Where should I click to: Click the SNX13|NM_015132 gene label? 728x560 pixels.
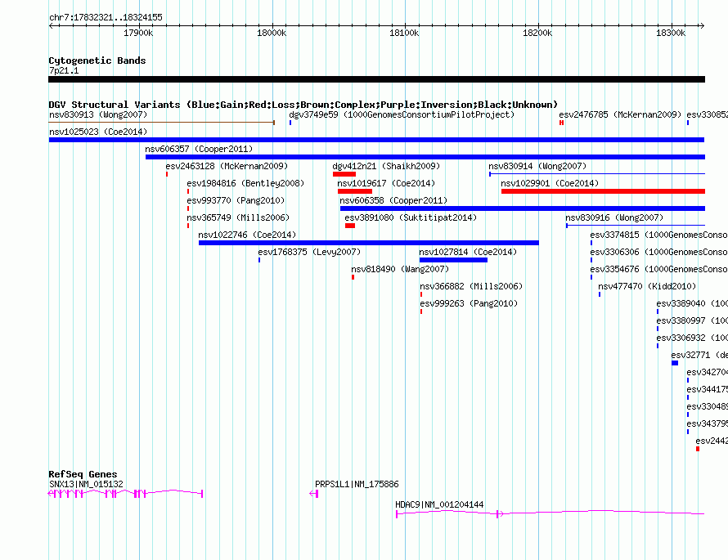pyautogui.click(x=86, y=484)
